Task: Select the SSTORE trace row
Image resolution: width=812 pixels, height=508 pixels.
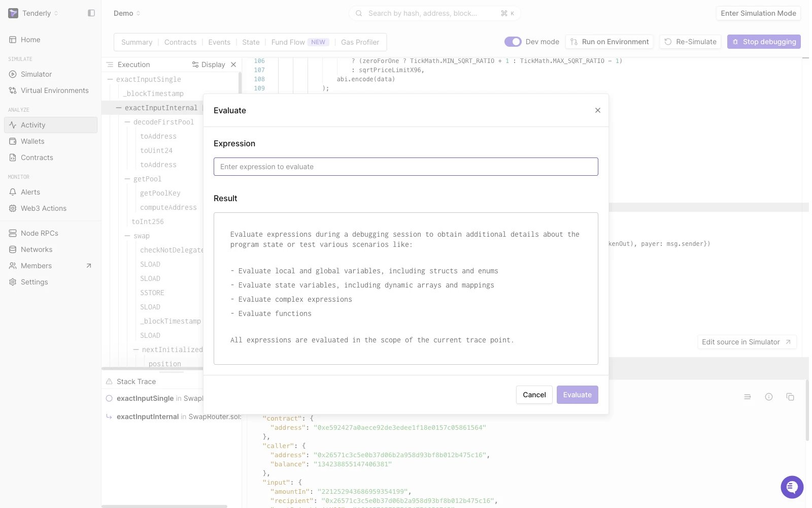Action: [152, 293]
